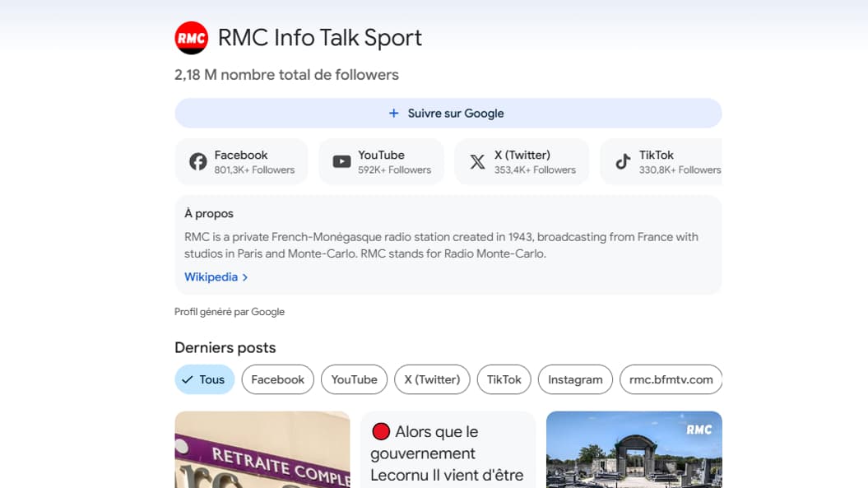Click the RMC logo icon
Image resolution: width=868 pixels, height=488 pixels.
(x=192, y=38)
